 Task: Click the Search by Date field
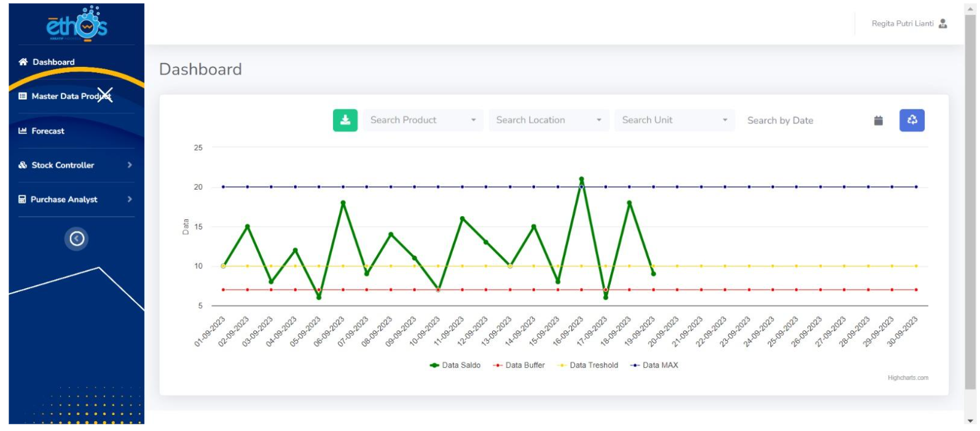805,121
